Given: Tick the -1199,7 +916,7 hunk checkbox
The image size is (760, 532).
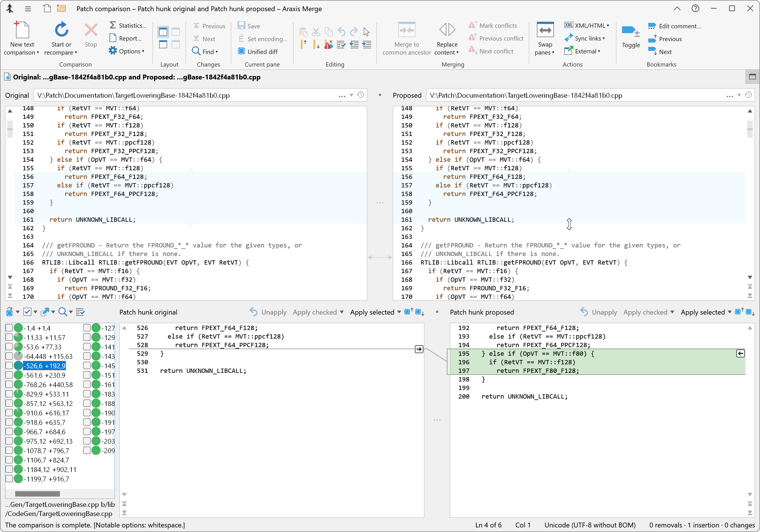Looking at the screenshot, I should click(9, 479).
